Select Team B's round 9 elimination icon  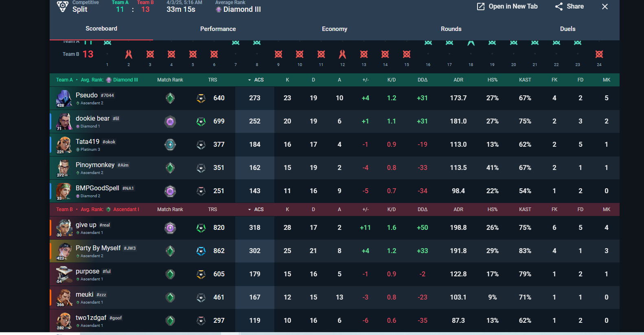pyautogui.click(x=278, y=54)
